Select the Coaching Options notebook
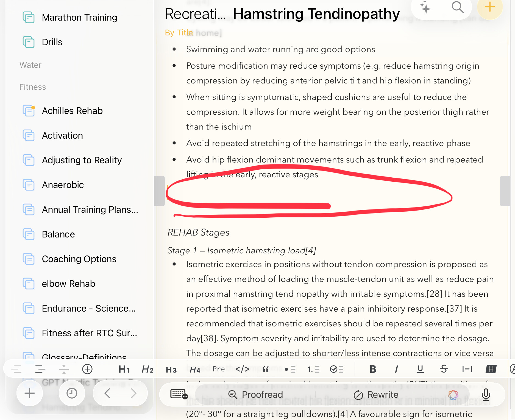 pyautogui.click(x=79, y=259)
